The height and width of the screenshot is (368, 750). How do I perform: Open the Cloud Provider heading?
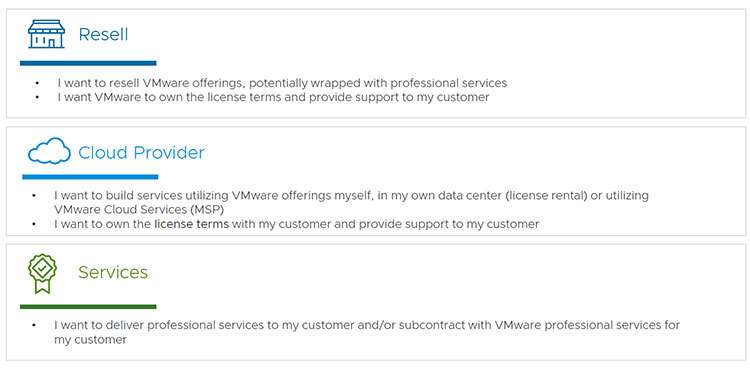pyautogui.click(x=141, y=153)
